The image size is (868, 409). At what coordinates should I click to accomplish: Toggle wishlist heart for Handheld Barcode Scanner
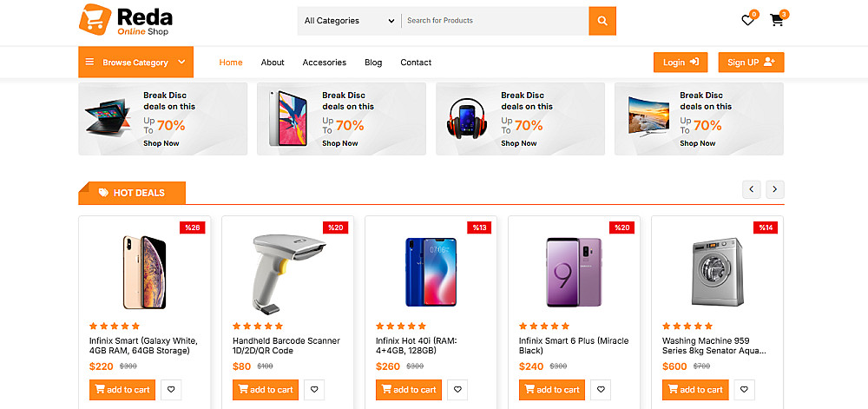tap(314, 390)
